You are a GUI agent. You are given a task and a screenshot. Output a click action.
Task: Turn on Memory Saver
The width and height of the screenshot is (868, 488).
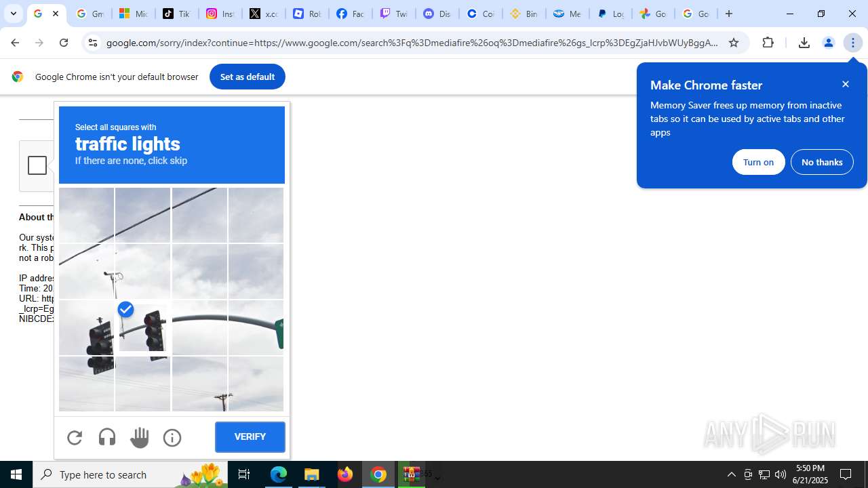coord(758,162)
